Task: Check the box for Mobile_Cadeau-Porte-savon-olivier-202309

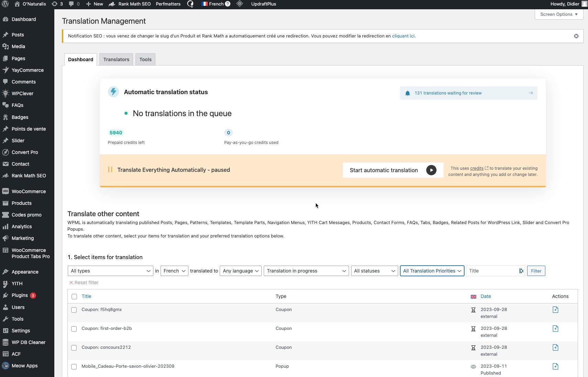Action: 74,367
